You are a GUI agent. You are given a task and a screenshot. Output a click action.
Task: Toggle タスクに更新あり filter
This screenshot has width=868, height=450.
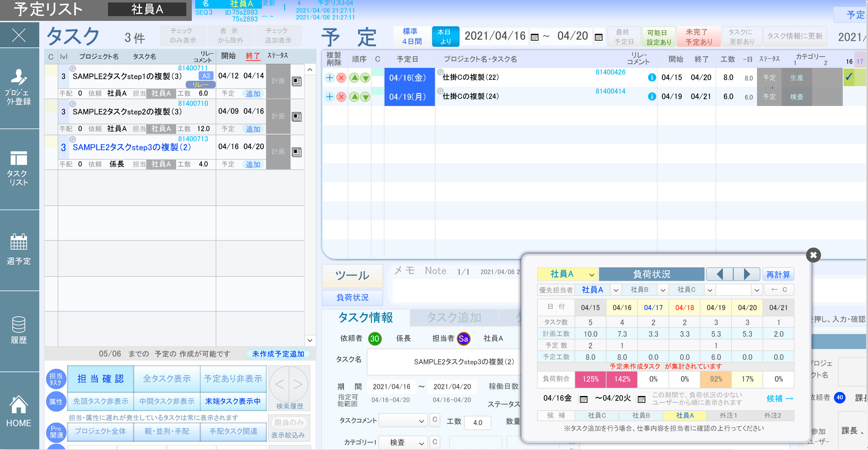(742, 37)
